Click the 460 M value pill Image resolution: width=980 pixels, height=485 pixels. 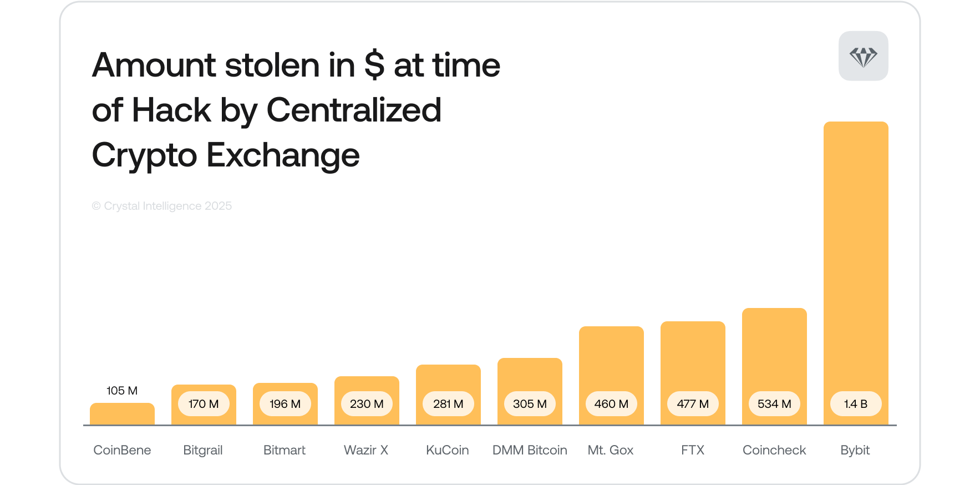tap(611, 404)
